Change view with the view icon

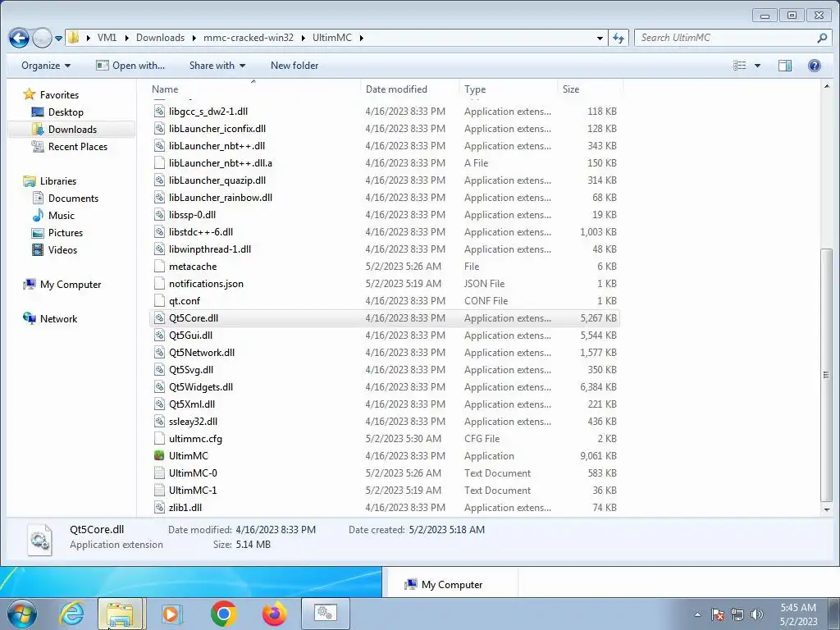coord(740,66)
